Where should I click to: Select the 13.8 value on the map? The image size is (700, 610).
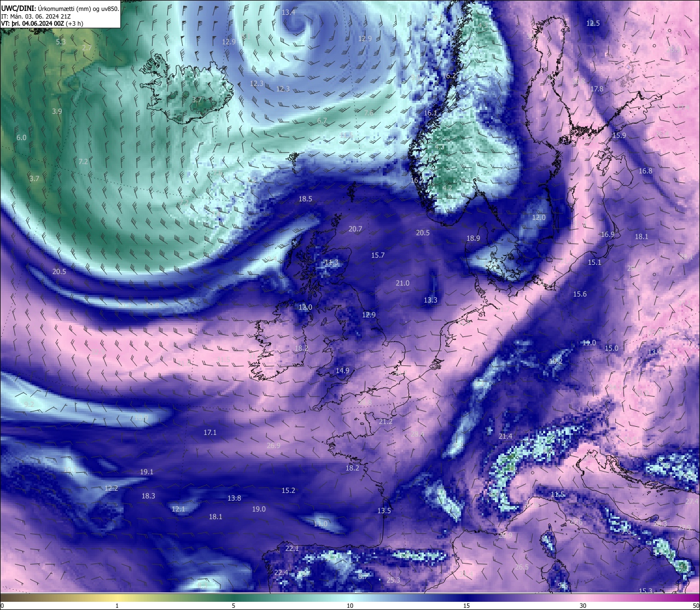pos(234,498)
